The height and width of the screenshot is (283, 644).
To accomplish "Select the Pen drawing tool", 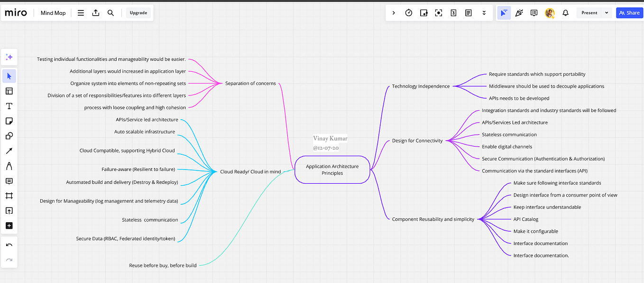I will [9, 166].
